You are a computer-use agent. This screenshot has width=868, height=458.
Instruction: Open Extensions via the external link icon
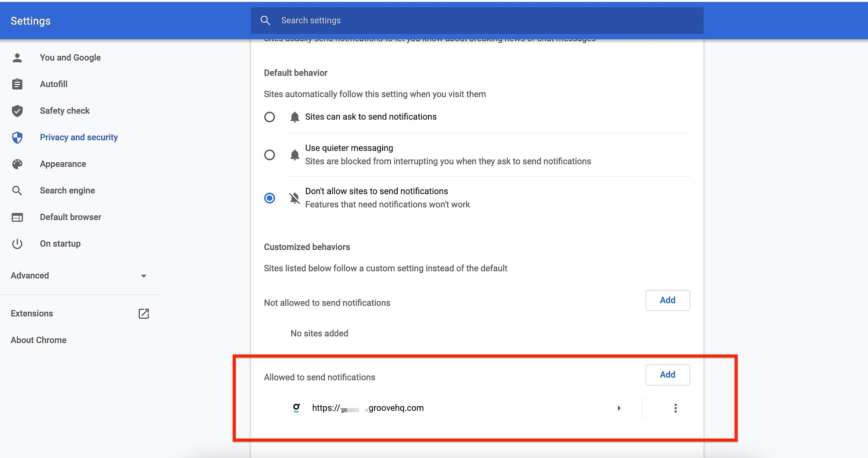coord(144,314)
